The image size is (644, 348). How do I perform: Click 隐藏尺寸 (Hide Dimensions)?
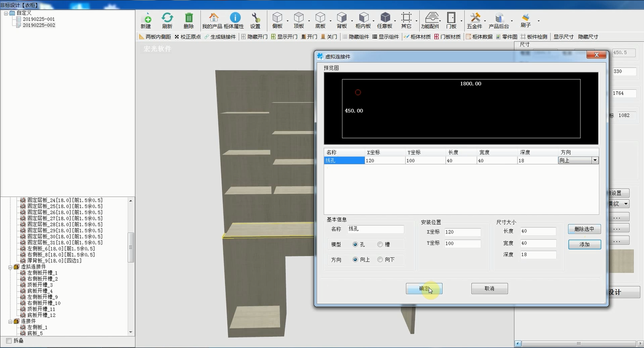click(588, 37)
